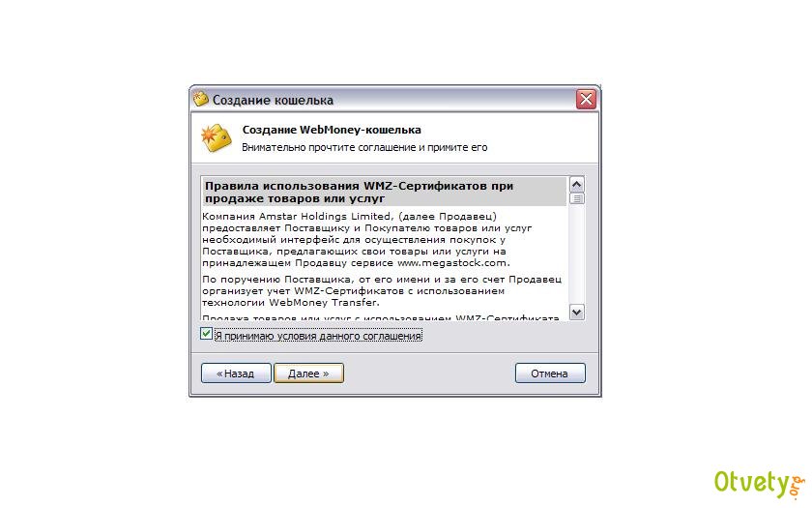
Task: Proceed with the Далее » button
Action: [x=308, y=374]
